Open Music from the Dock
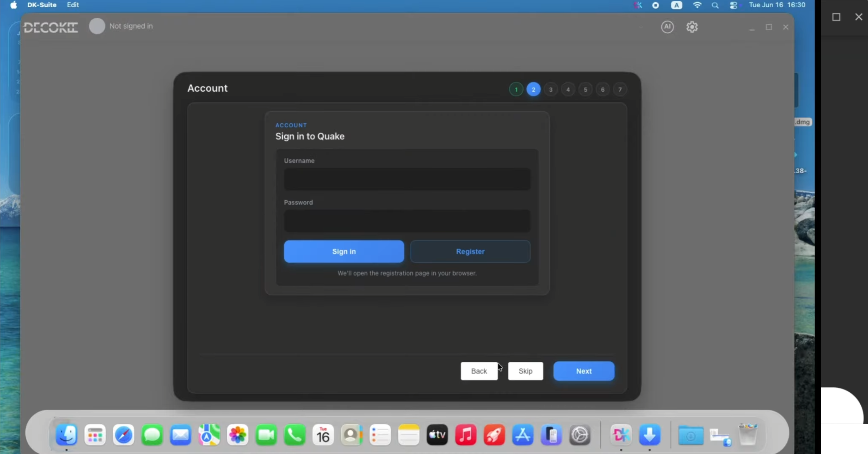The width and height of the screenshot is (868, 454). [x=466, y=434]
